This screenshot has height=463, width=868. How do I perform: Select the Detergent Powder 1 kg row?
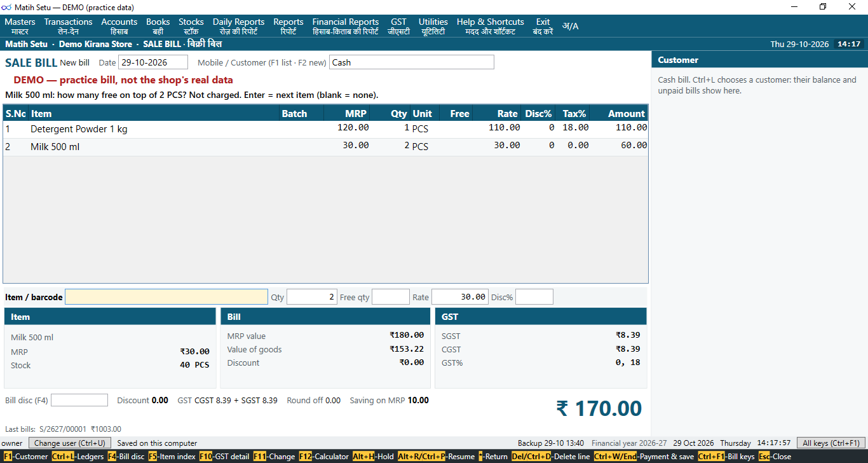point(325,129)
